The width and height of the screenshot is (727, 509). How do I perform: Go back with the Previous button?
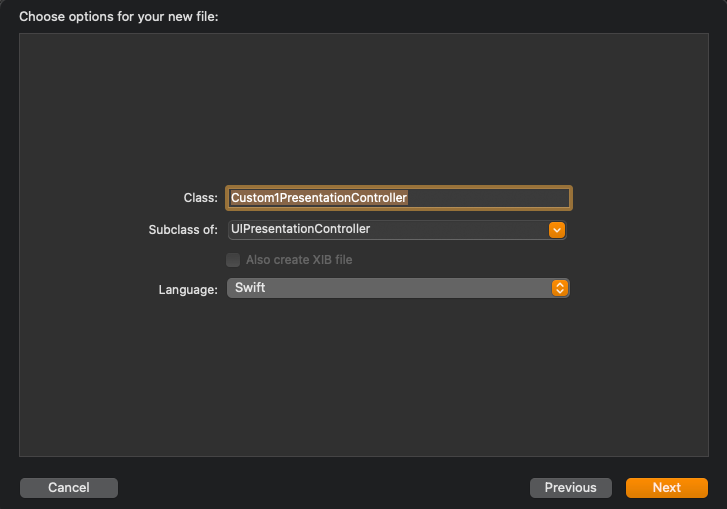coord(571,488)
